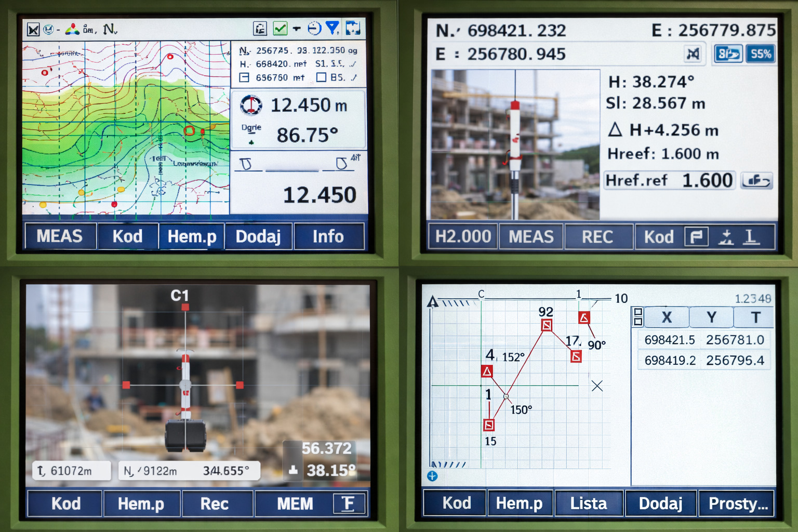Click the colorful layers triangle icon
This screenshot has height=532, width=798.
(x=72, y=29)
